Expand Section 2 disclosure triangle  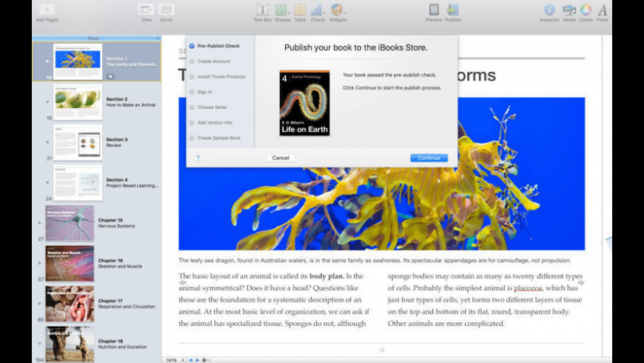click(47, 101)
